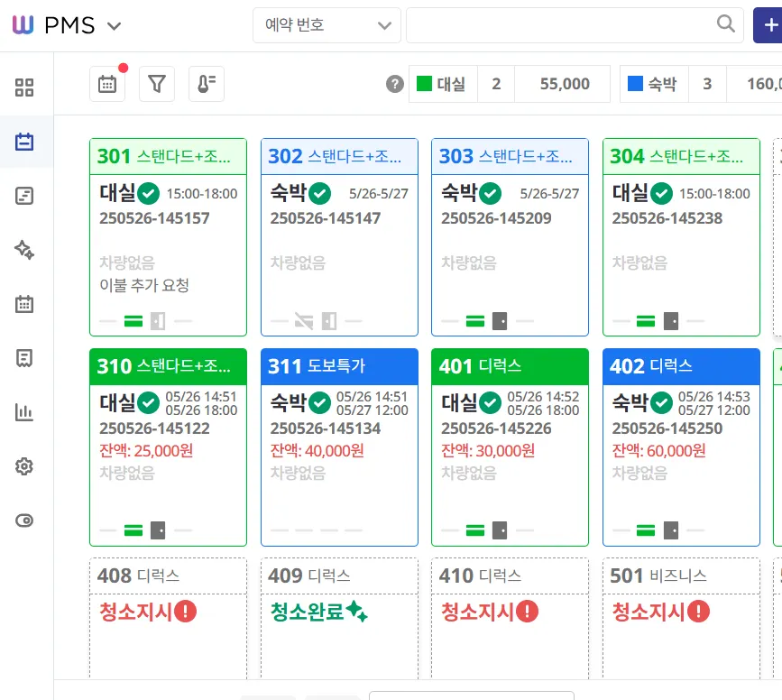Open the settings gear sidebar icon
Image resolution: width=782 pixels, height=700 pixels.
pos(24,466)
